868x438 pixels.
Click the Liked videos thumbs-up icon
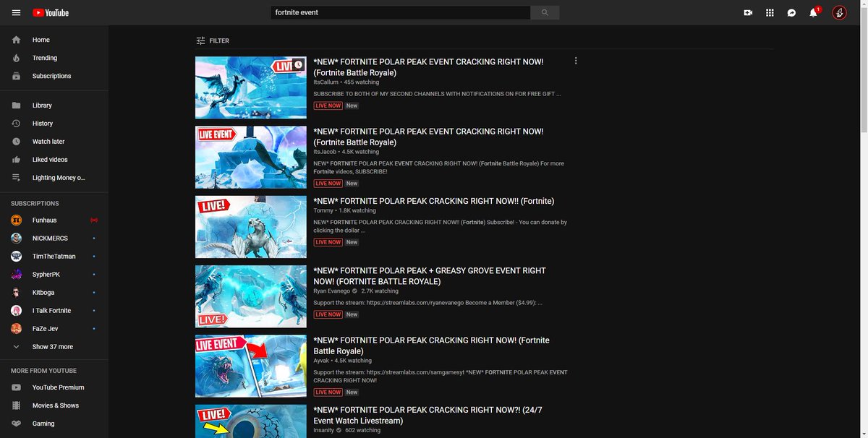click(16, 160)
